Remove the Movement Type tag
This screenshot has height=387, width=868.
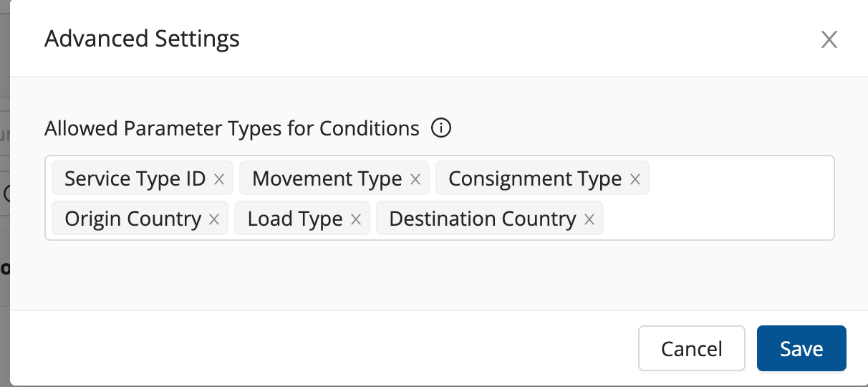click(415, 179)
